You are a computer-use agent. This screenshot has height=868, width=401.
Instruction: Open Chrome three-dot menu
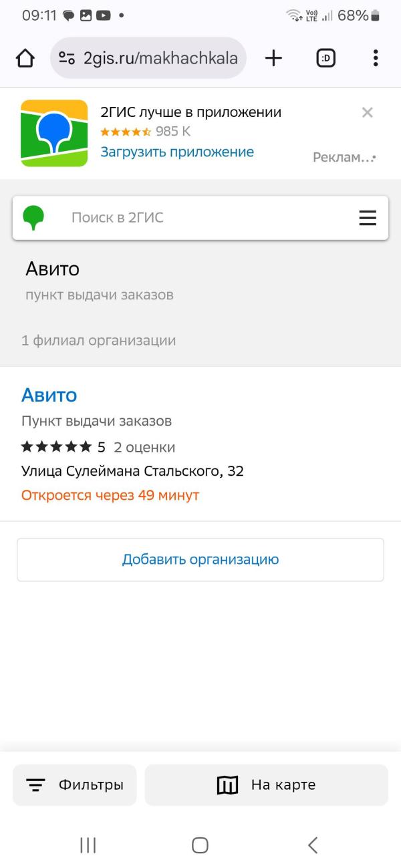coord(376,58)
